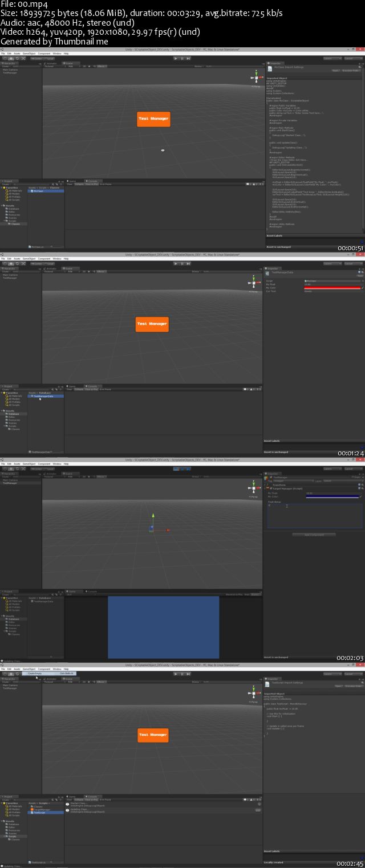
Task: Toggle the Center pivot button in the 00:00:51 frame
Action: point(36,58)
